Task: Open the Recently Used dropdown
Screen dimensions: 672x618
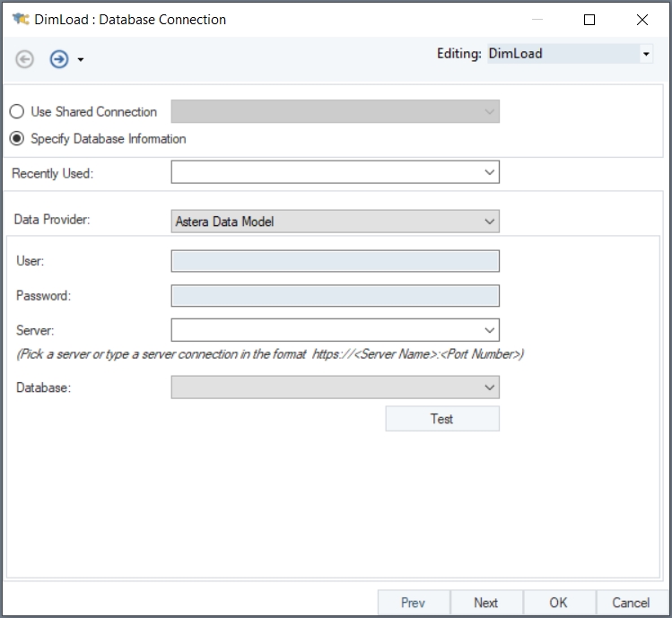Action: tap(489, 172)
